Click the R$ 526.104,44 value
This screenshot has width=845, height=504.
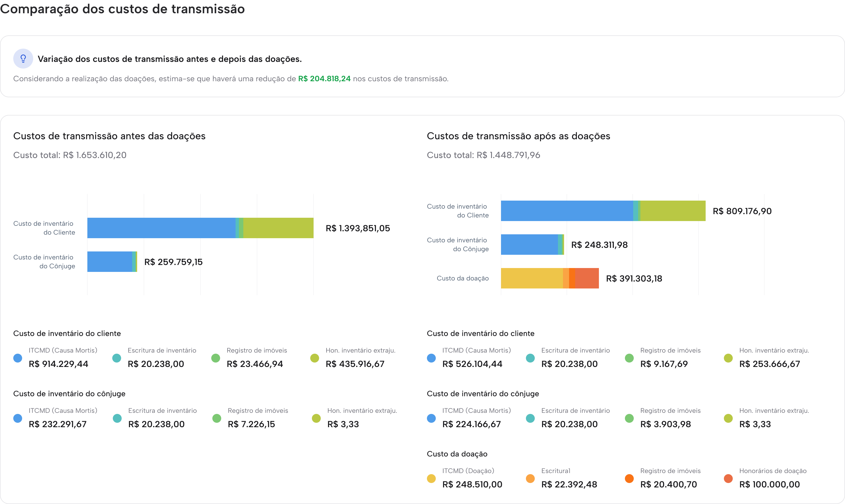pos(472,364)
